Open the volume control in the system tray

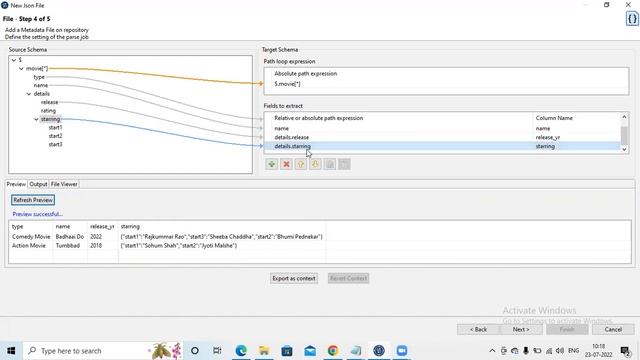coord(560,351)
